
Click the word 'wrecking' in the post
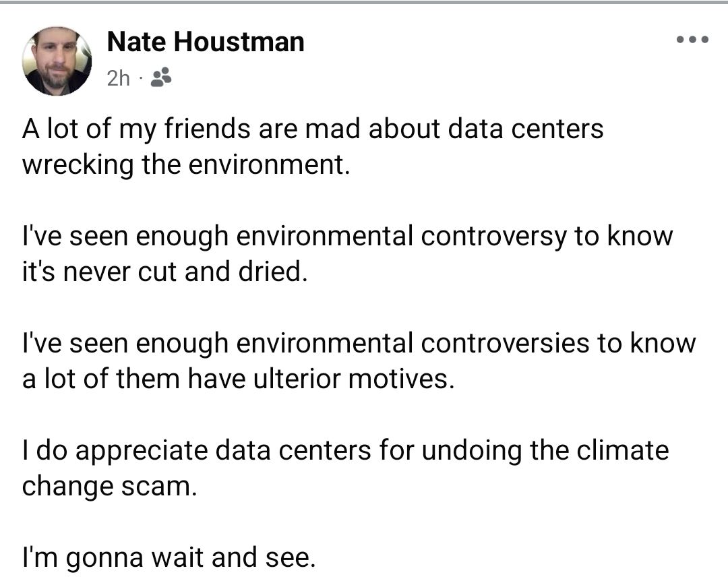click(x=78, y=165)
